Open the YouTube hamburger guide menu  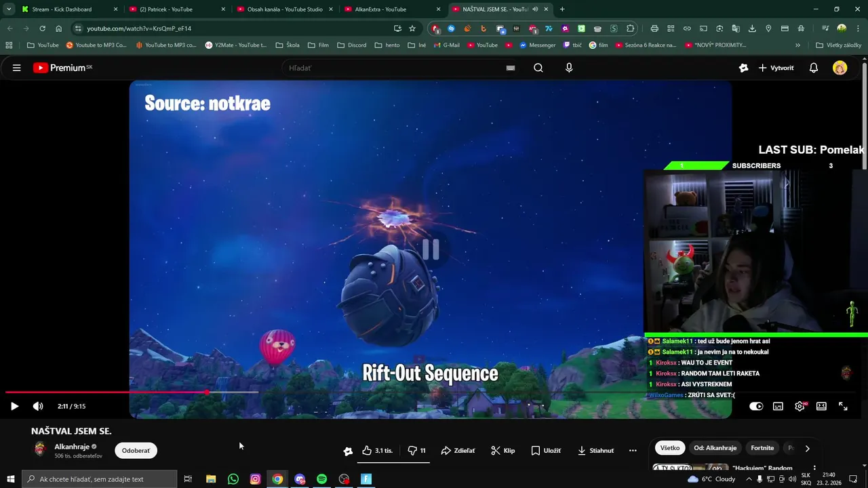tap(16, 68)
